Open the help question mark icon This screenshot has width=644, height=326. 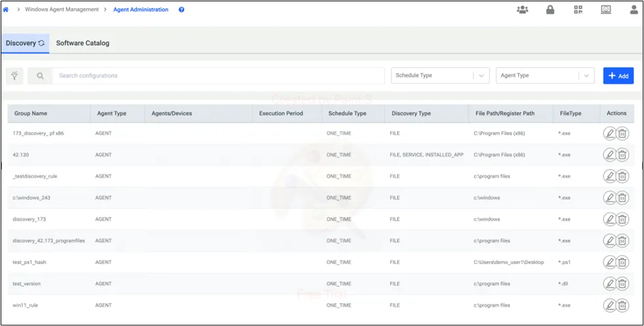[181, 9]
